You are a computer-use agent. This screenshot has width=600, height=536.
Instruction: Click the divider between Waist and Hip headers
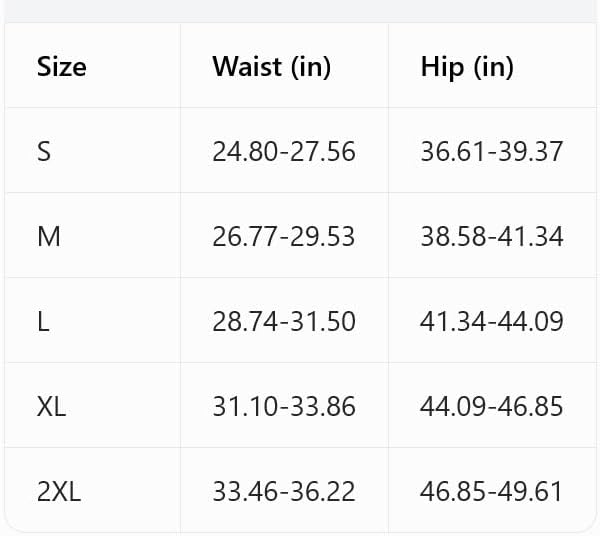[x=388, y=65]
